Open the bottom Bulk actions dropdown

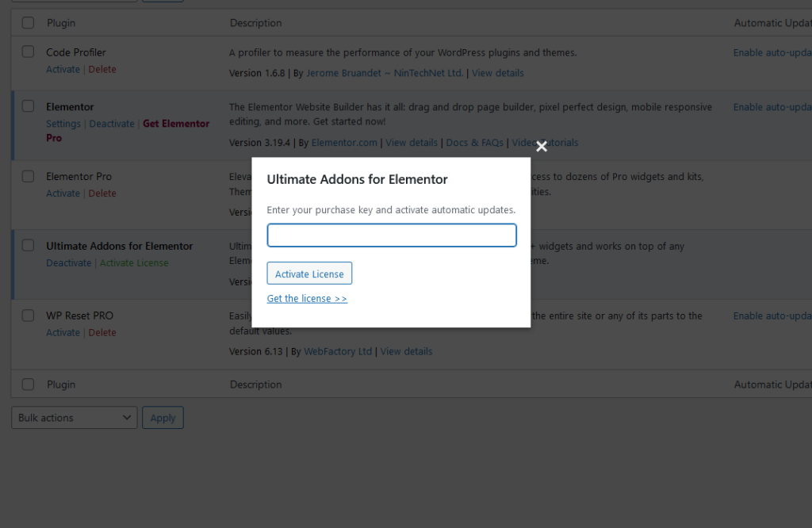(74, 417)
